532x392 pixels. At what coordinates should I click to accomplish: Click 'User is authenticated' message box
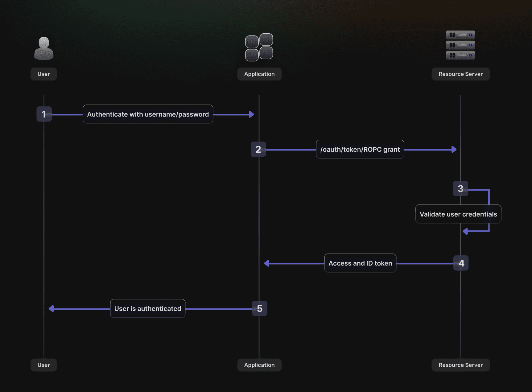pyautogui.click(x=147, y=308)
